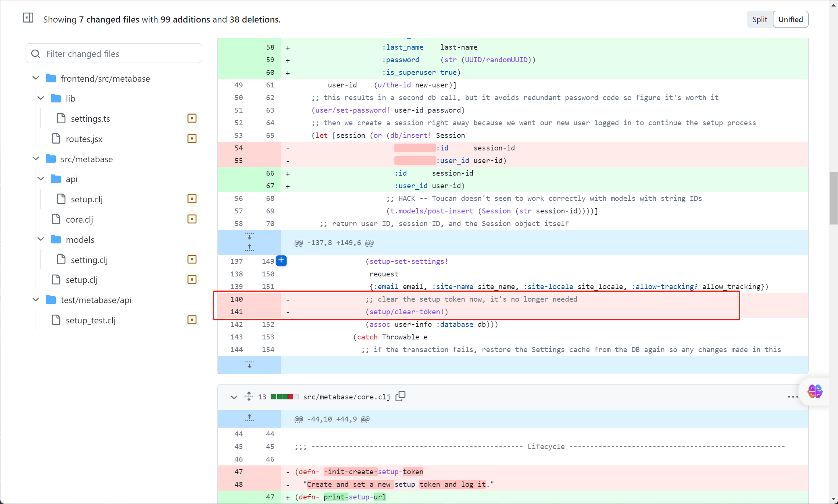Select setup_test.clj in file tree
Image resolution: width=838 pixels, height=504 pixels.
[x=91, y=320]
